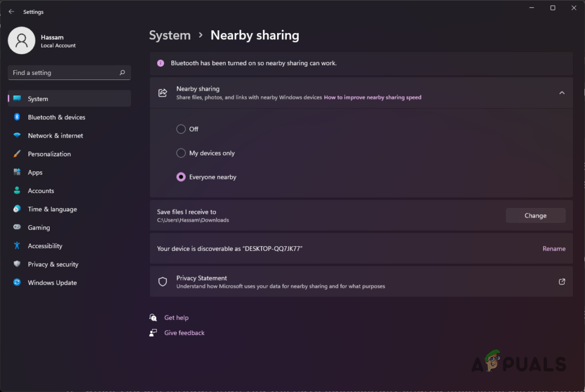Collapse the Nearby sharing section
585x392 pixels.
(x=562, y=92)
